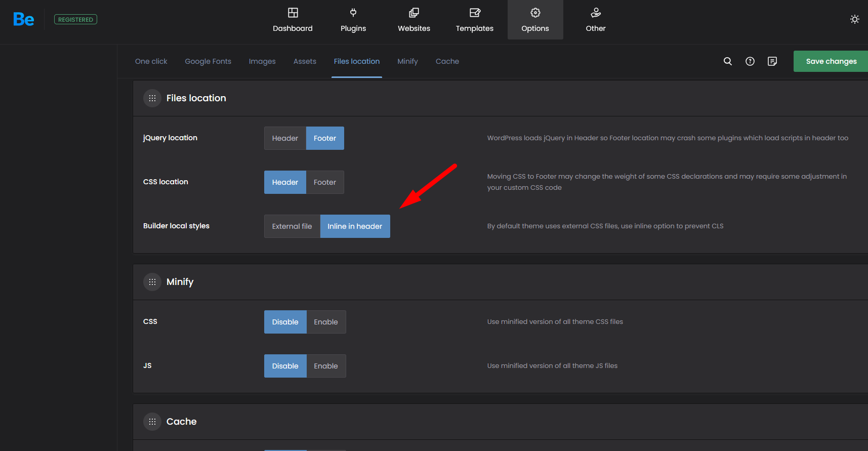The image size is (868, 451).
Task: Click Cache section grip icon
Action: point(152,422)
